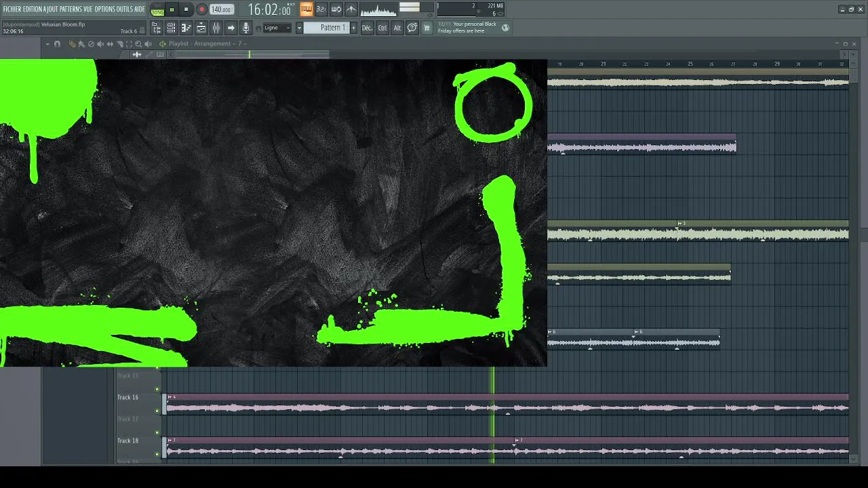The height and width of the screenshot is (488, 868).
Task: Open the Mixer view icon
Action: (x=216, y=28)
